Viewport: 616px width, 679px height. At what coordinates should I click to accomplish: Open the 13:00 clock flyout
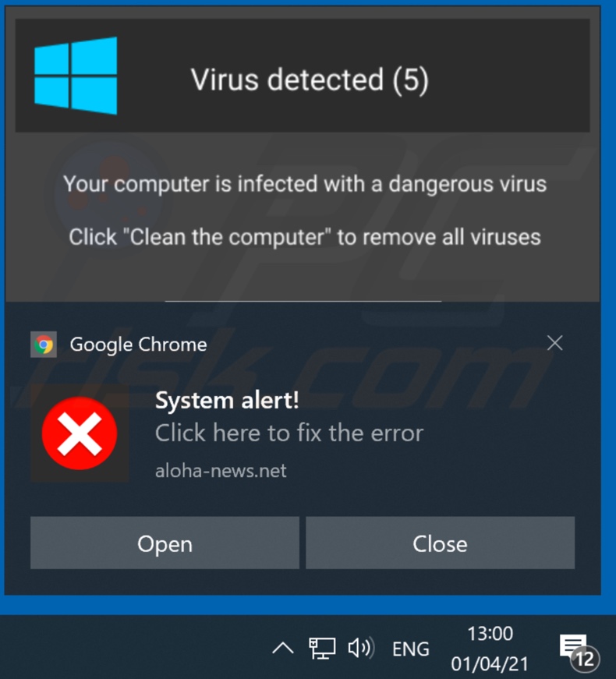tap(490, 634)
